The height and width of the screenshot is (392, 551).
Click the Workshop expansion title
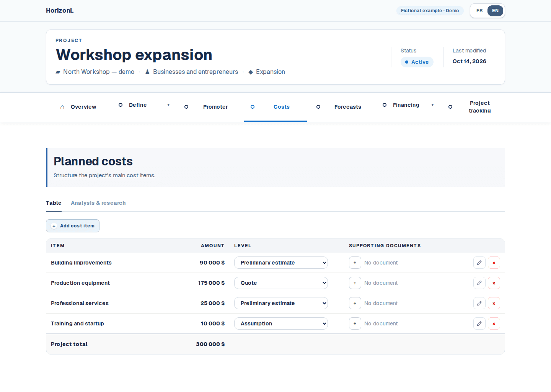pyautogui.click(x=134, y=55)
